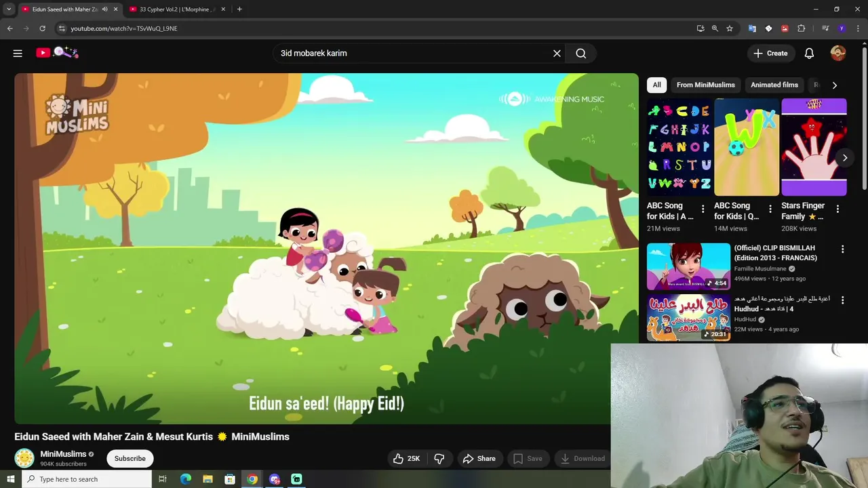The width and height of the screenshot is (868, 488).
Task: Open the Hudhud 20:31 video thumbnail
Action: 688,317
